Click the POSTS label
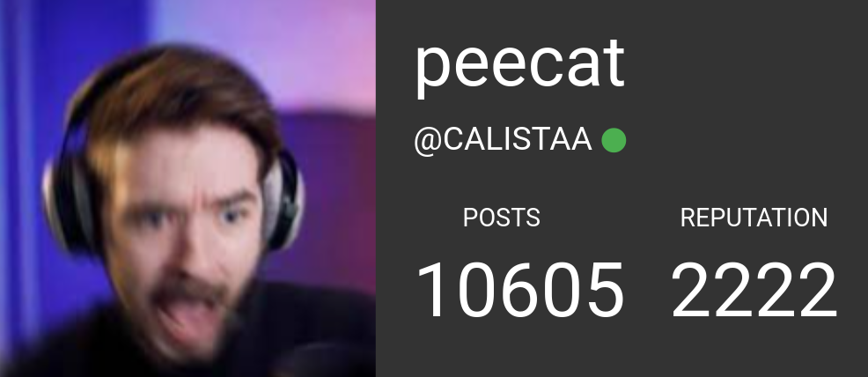868x377 pixels. click(501, 218)
